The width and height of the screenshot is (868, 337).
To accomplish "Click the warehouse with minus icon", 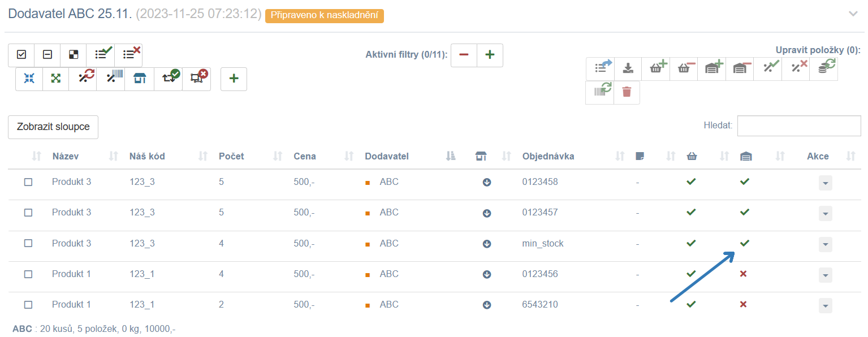I will pyautogui.click(x=741, y=68).
